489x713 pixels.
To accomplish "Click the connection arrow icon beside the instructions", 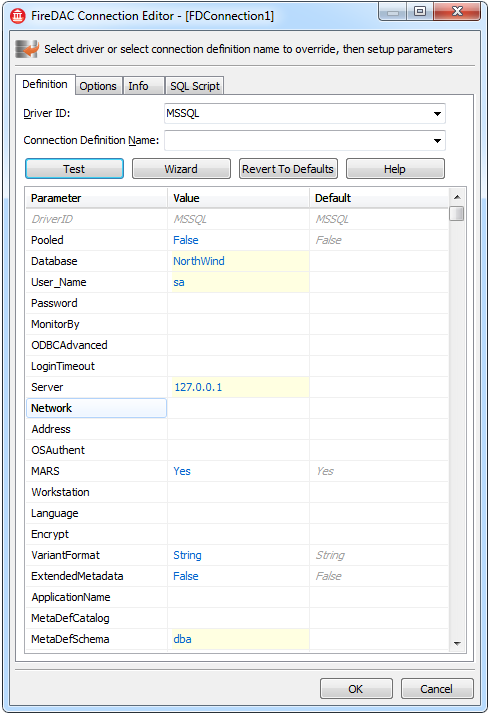I will click(x=27, y=49).
